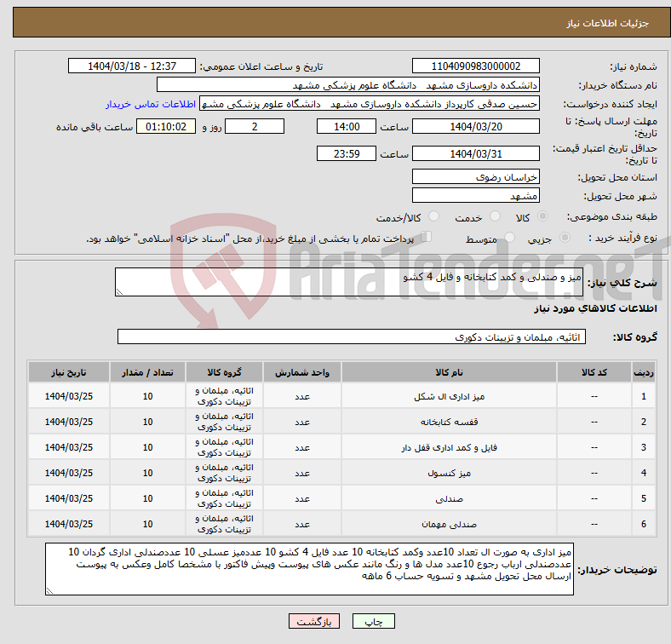The height and width of the screenshot is (644, 671).
Task: Open the اطلاعات تماس خریدار link
Action: coord(151,104)
